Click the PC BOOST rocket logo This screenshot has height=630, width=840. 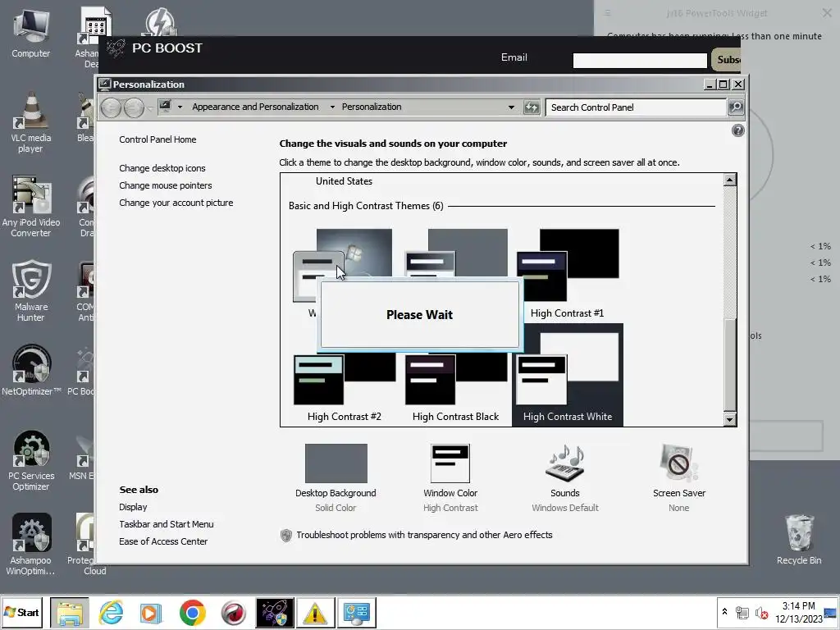coord(116,48)
